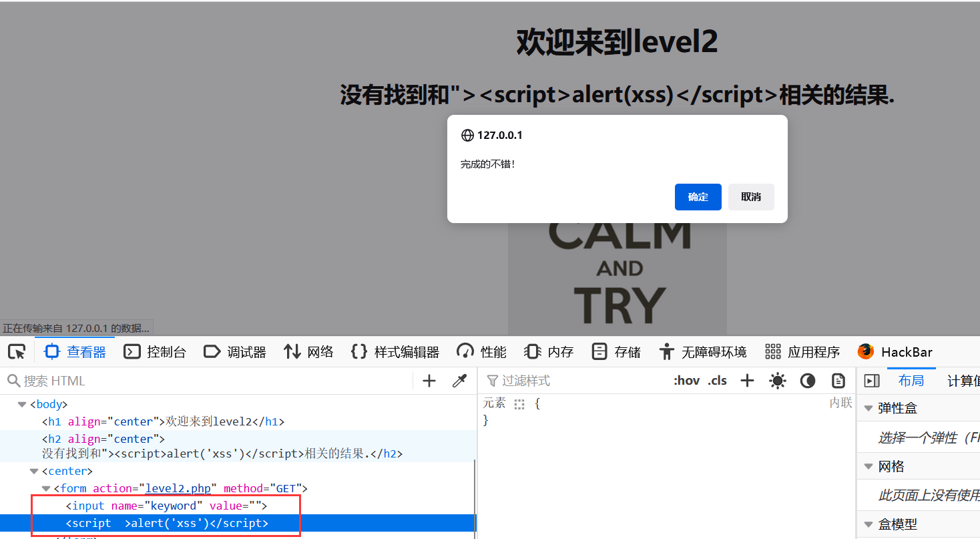Open the 存储 tab
This screenshot has height=539, width=980.
pyautogui.click(x=616, y=351)
